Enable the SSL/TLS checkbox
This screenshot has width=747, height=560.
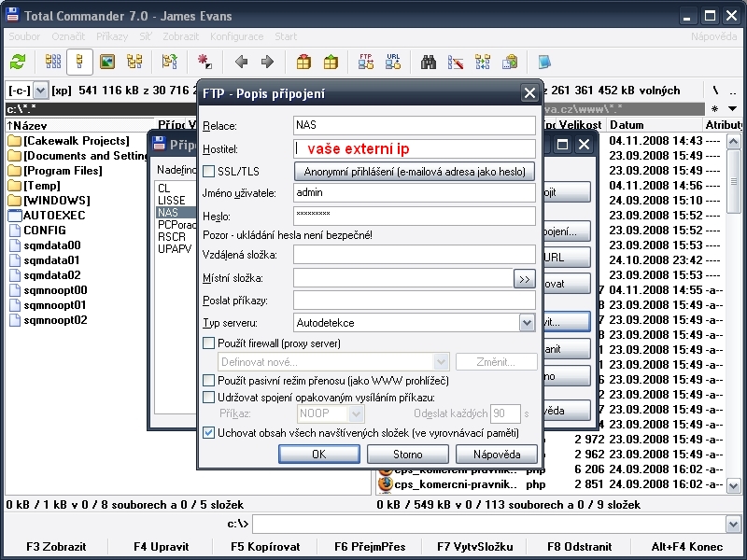click(x=208, y=172)
